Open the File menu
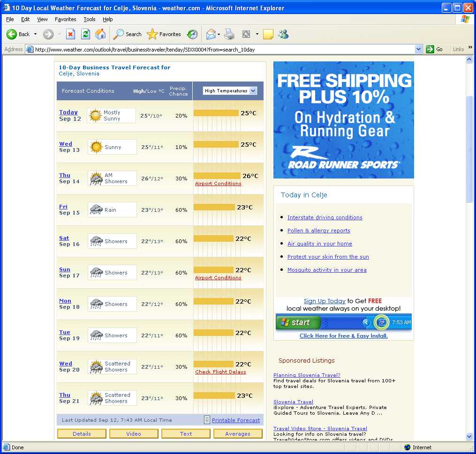This screenshot has width=476, height=454. point(10,19)
